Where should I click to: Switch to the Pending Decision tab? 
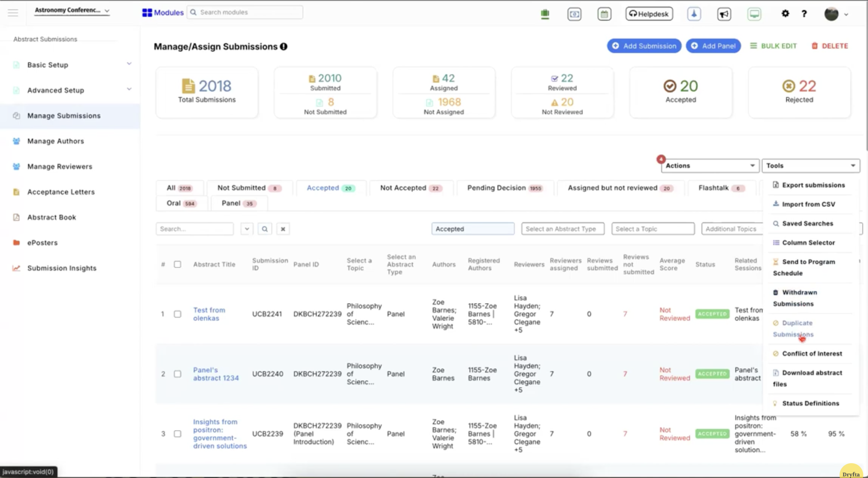(505, 188)
